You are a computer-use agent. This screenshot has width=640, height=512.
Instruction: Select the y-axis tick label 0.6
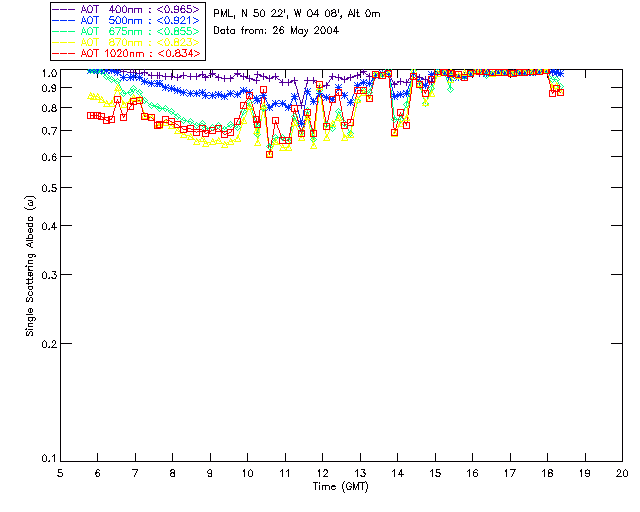coord(49,157)
